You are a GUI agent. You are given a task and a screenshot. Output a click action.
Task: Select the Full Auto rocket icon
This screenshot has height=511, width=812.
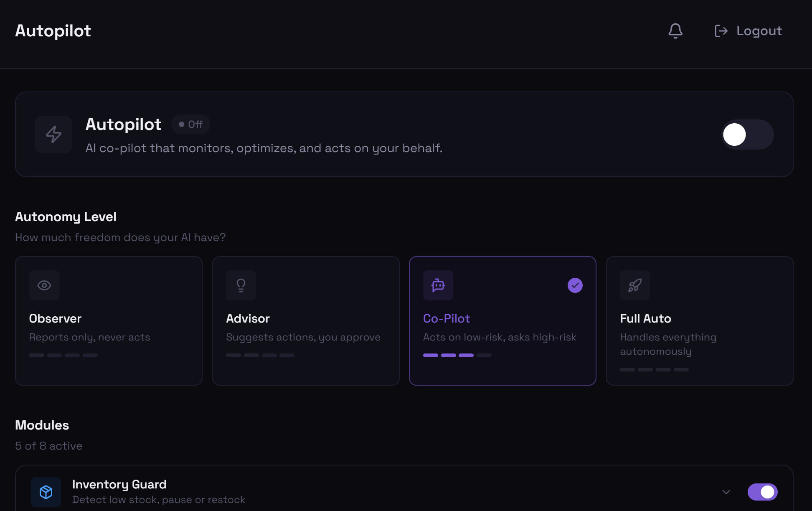tap(635, 285)
